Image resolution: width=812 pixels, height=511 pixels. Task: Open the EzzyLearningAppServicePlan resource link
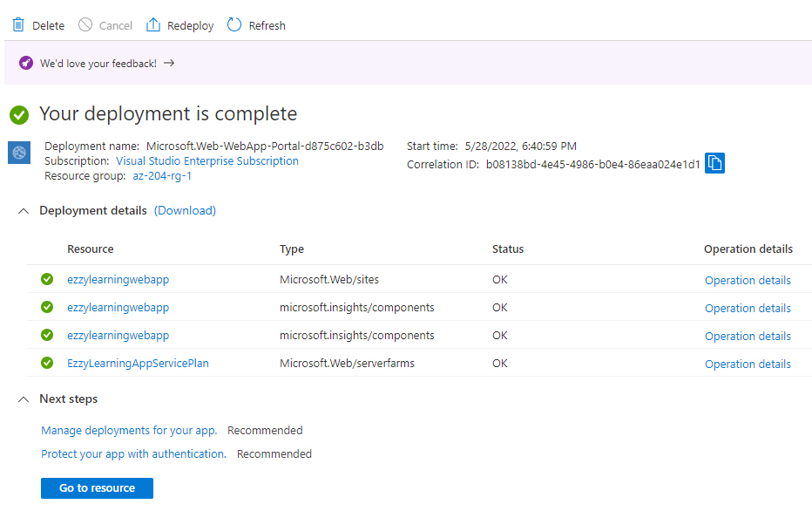coord(138,364)
